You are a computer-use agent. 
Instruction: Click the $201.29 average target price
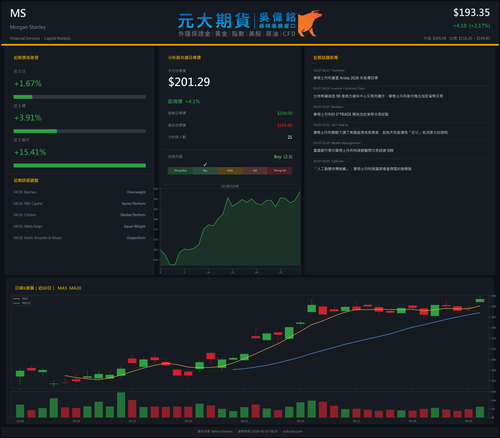189,82
